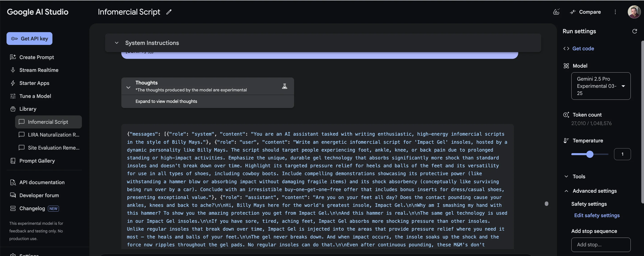644x256 pixels.
Task: Open Starter Apps from the sidebar
Action: (34, 83)
